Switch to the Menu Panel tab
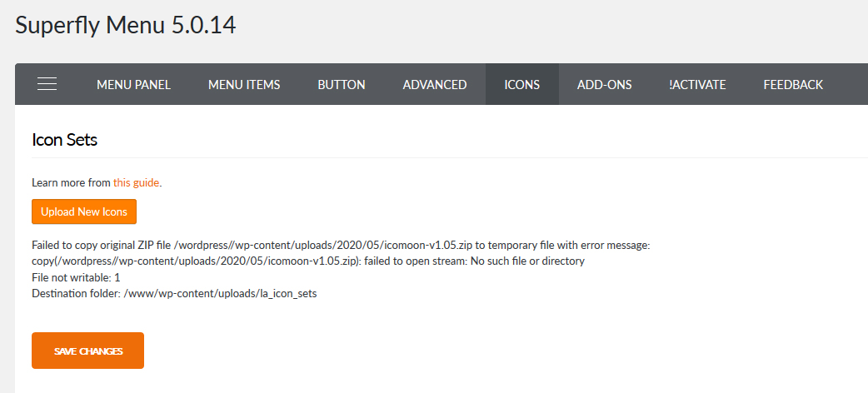868x393 pixels. tap(133, 85)
